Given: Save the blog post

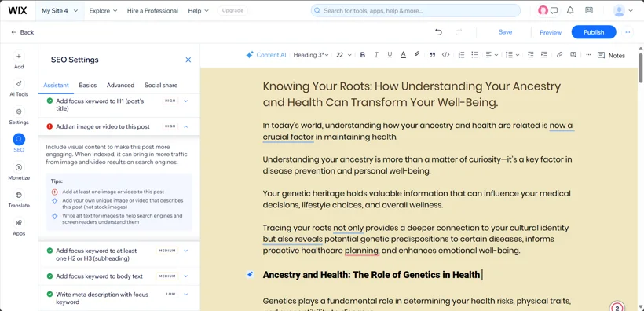Looking at the screenshot, I should (x=505, y=32).
